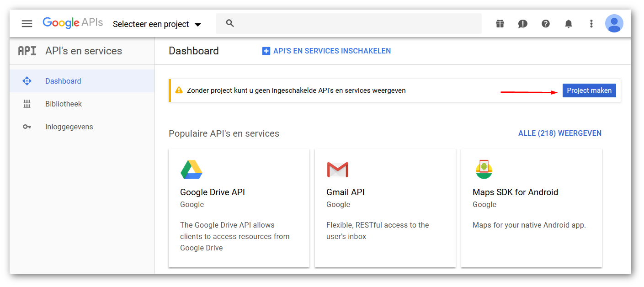This screenshot has height=287, width=644.
Task: Click ALLE (218) WEERGEVEN link
Action: click(560, 133)
